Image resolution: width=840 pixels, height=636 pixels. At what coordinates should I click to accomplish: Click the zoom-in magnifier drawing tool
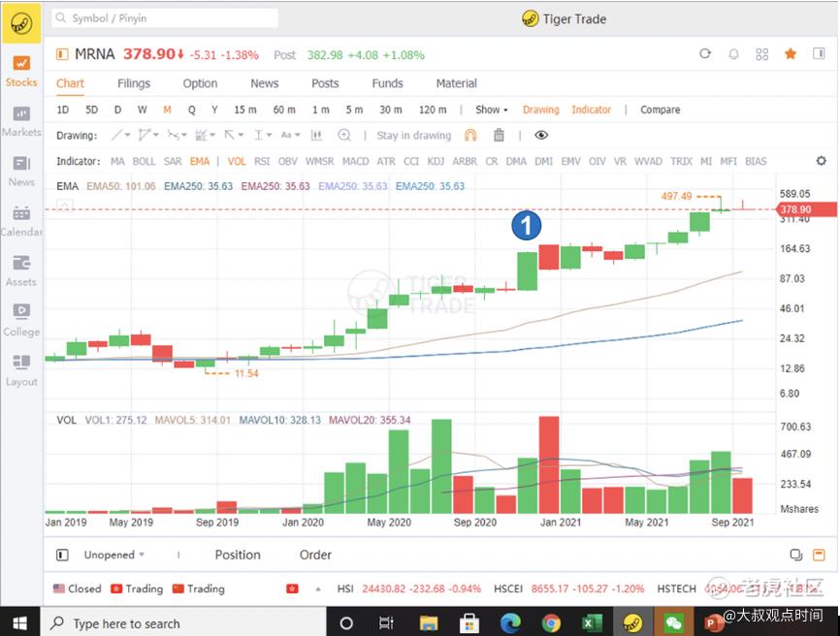(344, 135)
